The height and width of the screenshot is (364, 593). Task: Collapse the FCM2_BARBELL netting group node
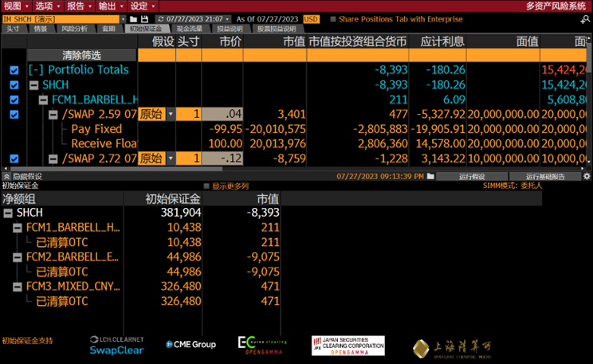point(18,256)
